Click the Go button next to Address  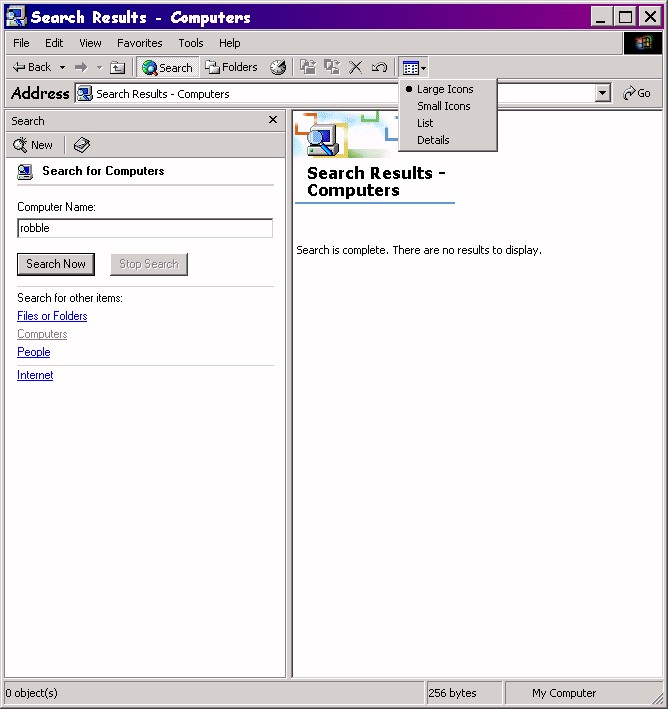637,93
